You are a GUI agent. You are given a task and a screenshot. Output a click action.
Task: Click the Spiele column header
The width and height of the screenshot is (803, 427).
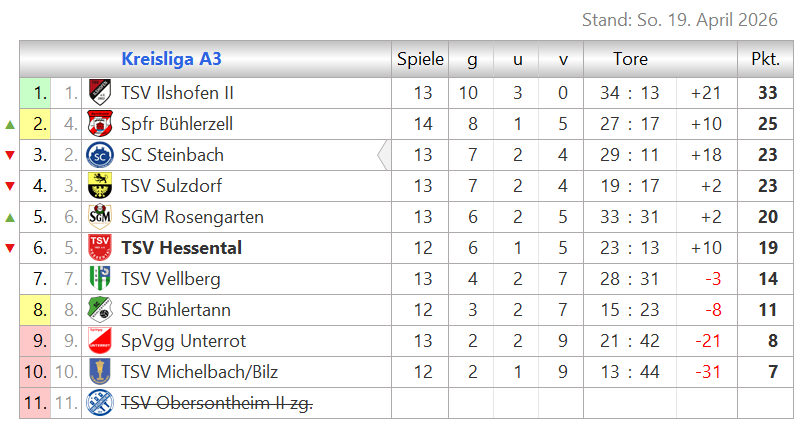pyautogui.click(x=420, y=59)
